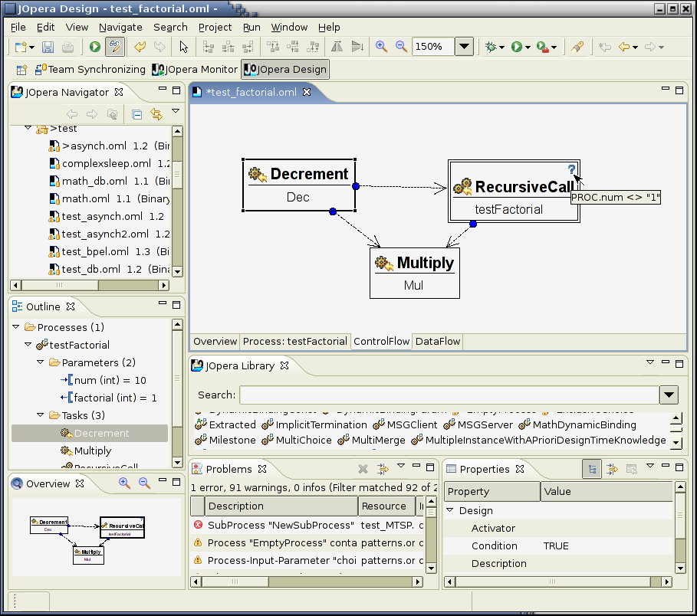Select the SubProcess "NewSubProcess" error row
This screenshot has height=616, width=697.
coord(307,525)
